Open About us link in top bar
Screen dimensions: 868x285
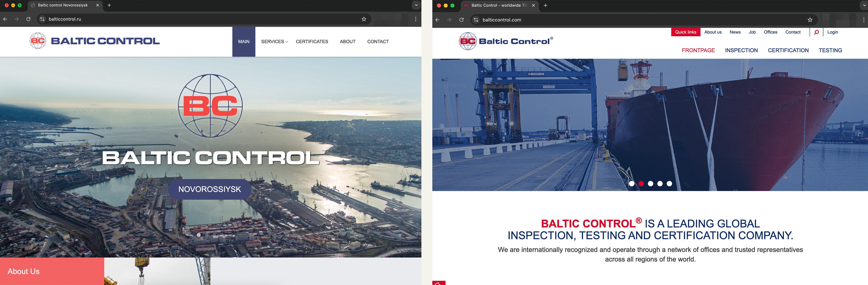pos(713,32)
